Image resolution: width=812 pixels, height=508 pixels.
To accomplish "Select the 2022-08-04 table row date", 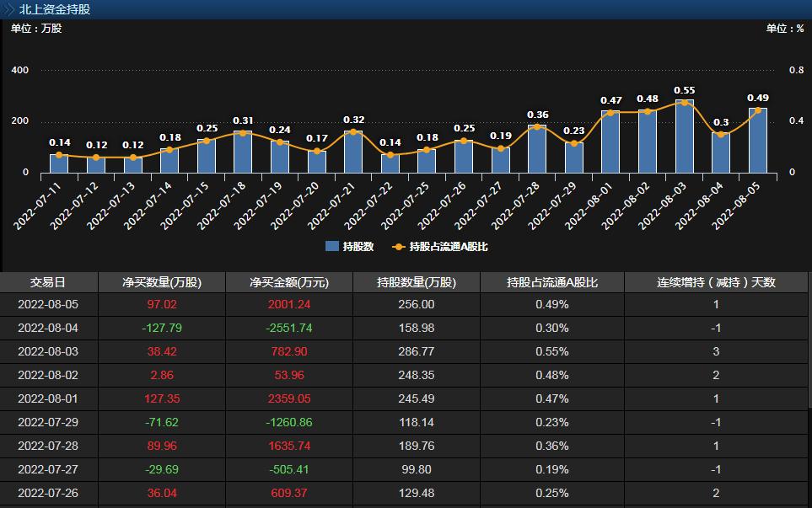I will click(x=48, y=328).
